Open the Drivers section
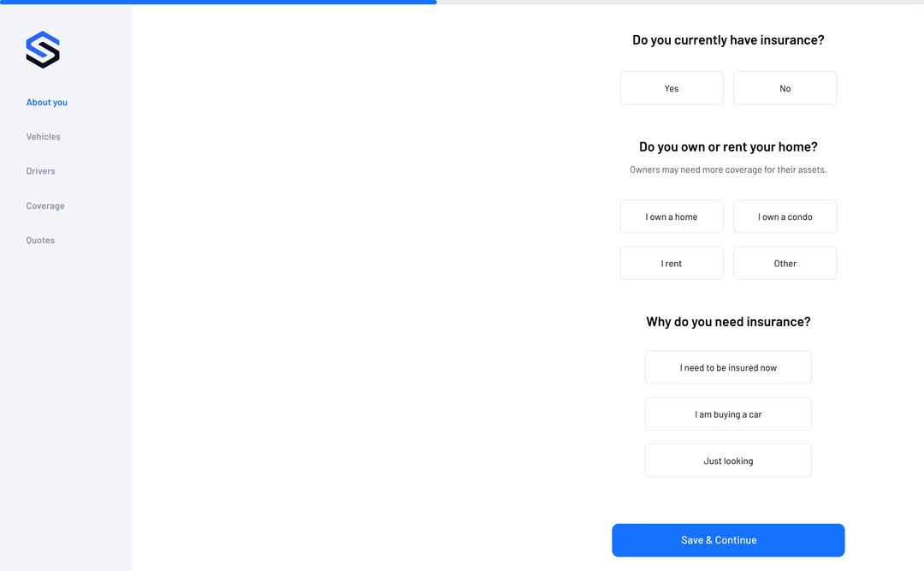The image size is (924, 571). click(x=40, y=170)
